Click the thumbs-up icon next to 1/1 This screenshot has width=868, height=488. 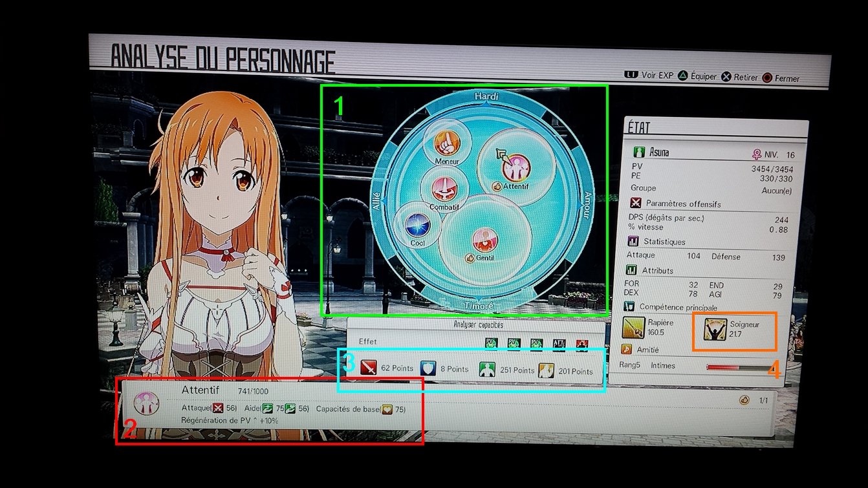[744, 401]
